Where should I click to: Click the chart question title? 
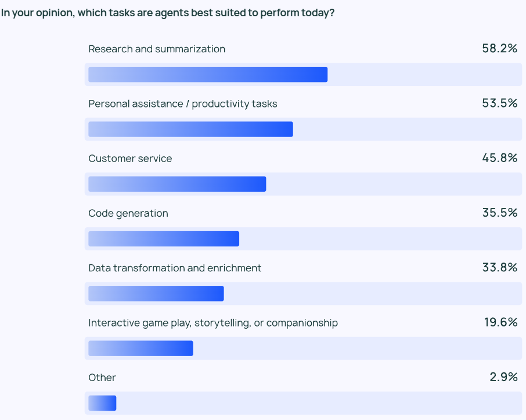click(x=168, y=13)
